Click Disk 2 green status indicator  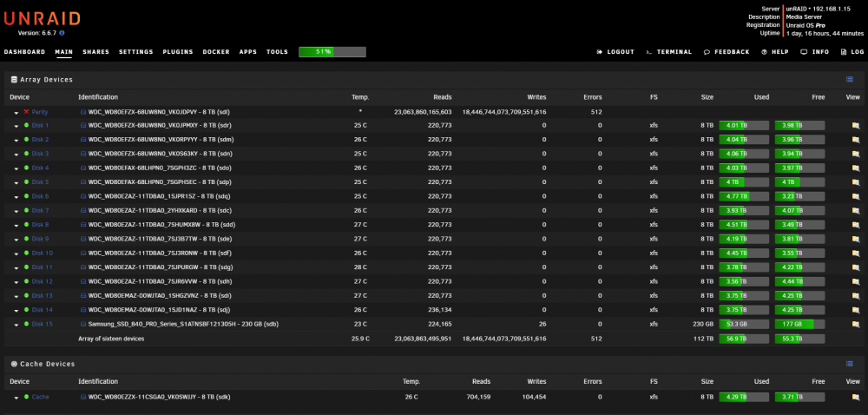[x=26, y=140]
